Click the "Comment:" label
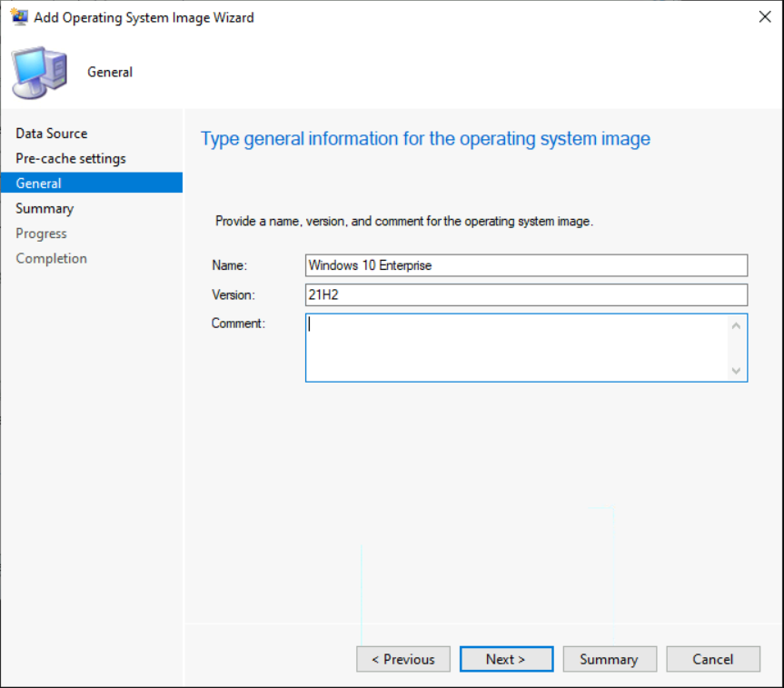The height and width of the screenshot is (688, 784). pyautogui.click(x=238, y=324)
